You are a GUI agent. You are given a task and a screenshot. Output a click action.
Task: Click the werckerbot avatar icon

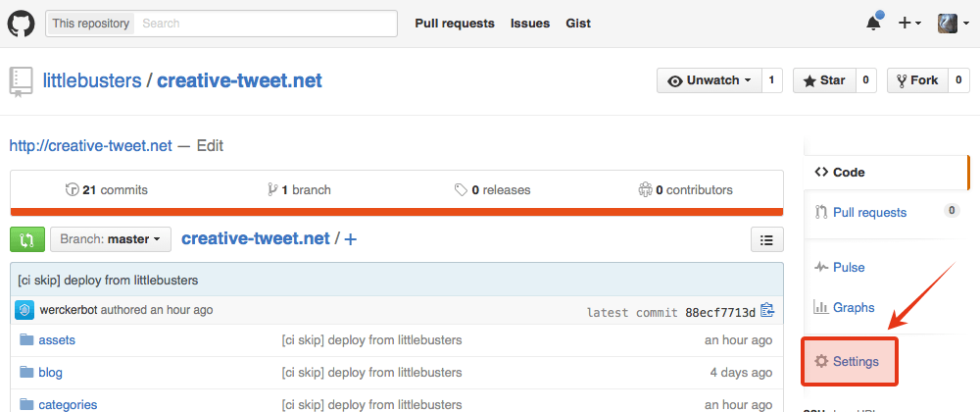click(x=25, y=310)
